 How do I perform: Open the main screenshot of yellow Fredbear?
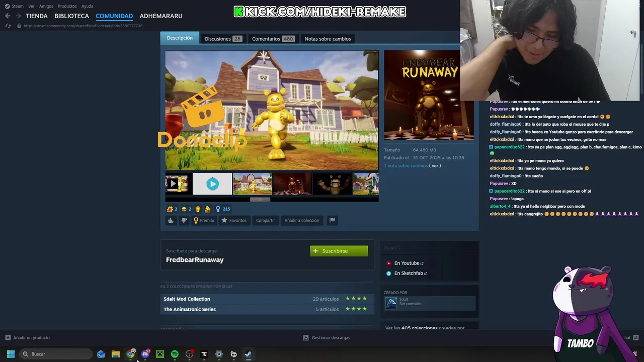coord(272,110)
